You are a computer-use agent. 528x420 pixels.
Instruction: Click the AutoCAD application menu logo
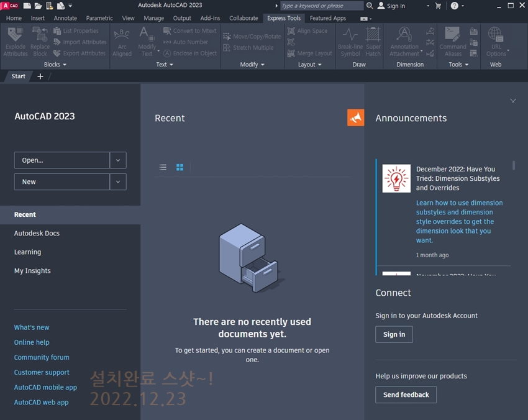click(x=10, y=6)
